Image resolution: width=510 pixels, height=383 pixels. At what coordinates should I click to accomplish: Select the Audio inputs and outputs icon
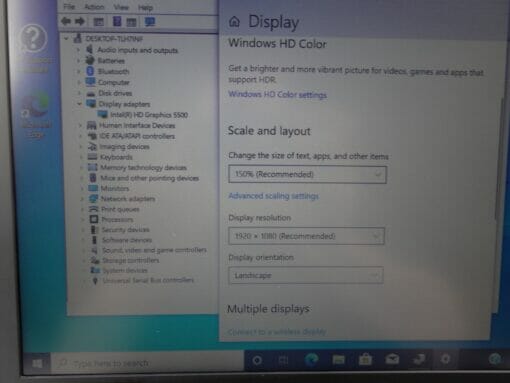click(x=90, y=49)
